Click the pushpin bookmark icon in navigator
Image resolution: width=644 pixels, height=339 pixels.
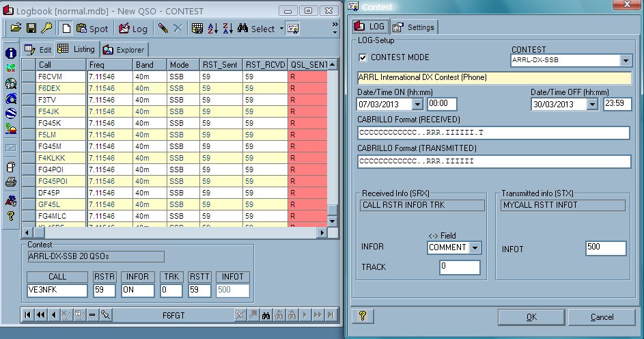coord(106,315)
